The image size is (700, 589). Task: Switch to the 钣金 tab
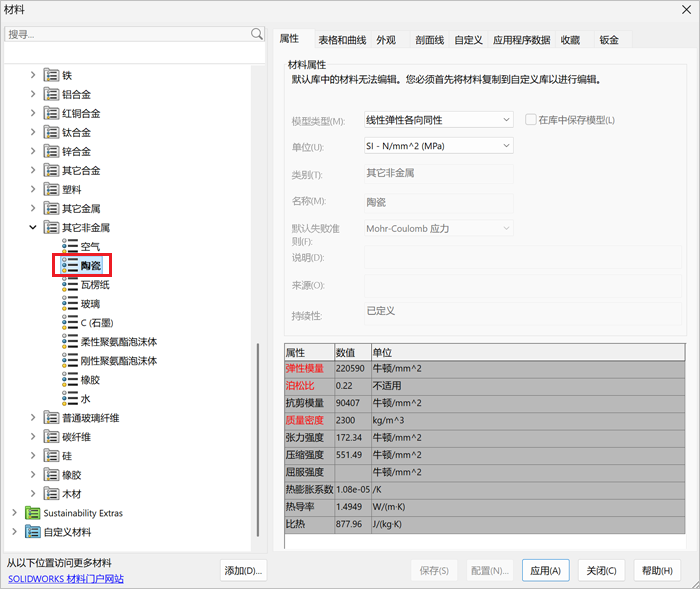pos(609,40)
